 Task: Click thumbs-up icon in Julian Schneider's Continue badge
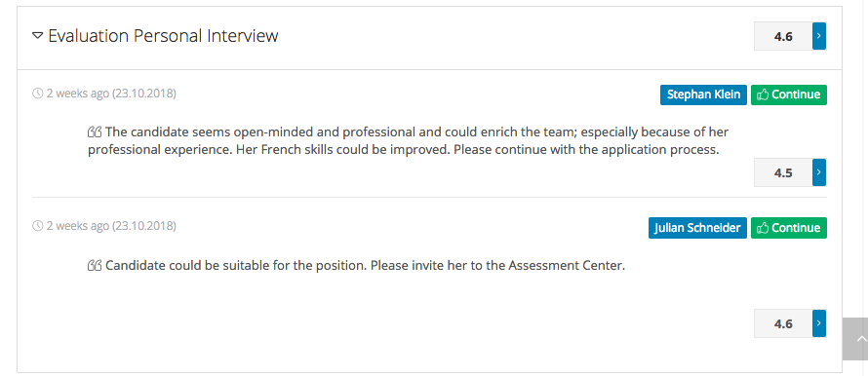[x=763, y=228]
